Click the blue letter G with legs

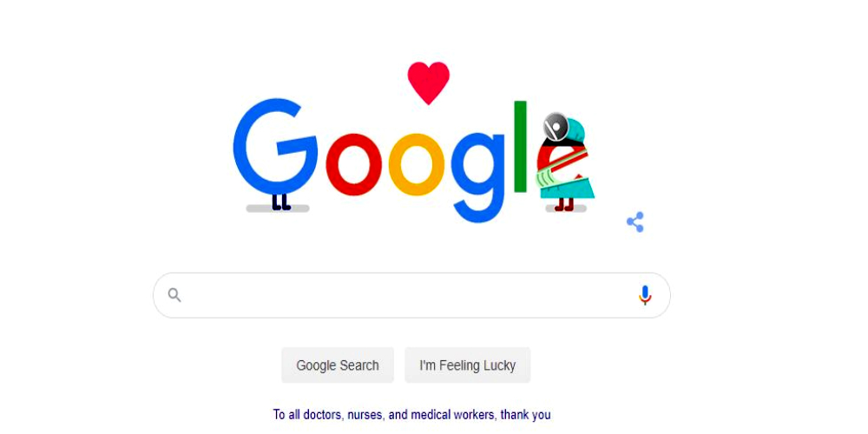point(275,148)
